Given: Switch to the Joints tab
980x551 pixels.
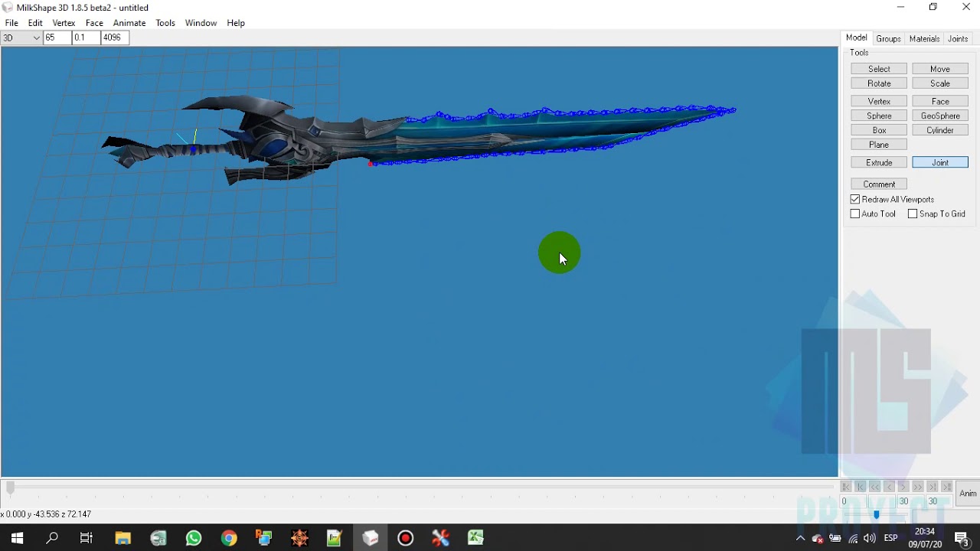Looking at the screenshot, I should 958,39.
